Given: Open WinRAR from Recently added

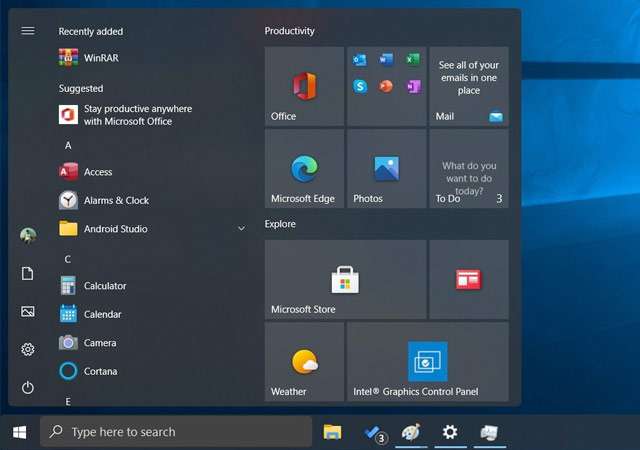Looking at the screenshot, I should click(100, 58).
